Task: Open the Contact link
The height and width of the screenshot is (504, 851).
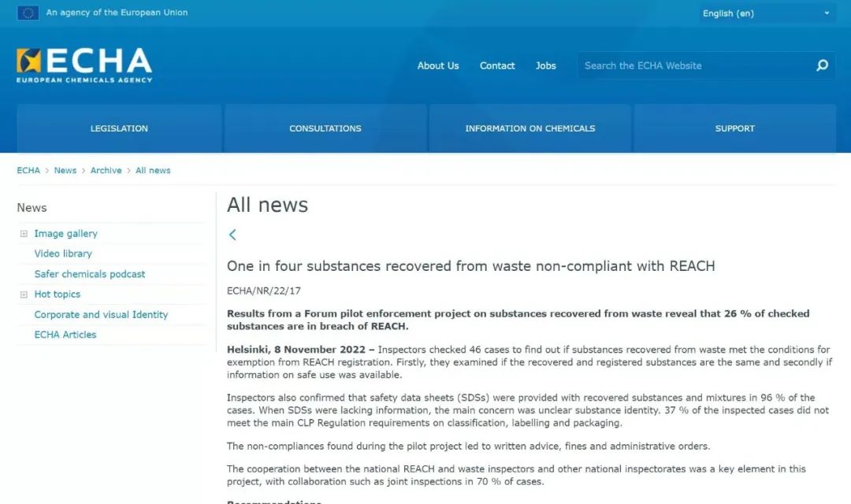Action: [497, 66]
